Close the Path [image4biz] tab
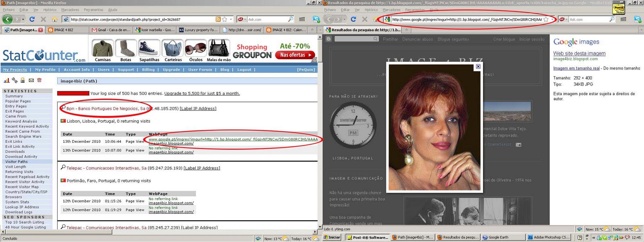This screenshot has height=242, width=644. (40, 30)
